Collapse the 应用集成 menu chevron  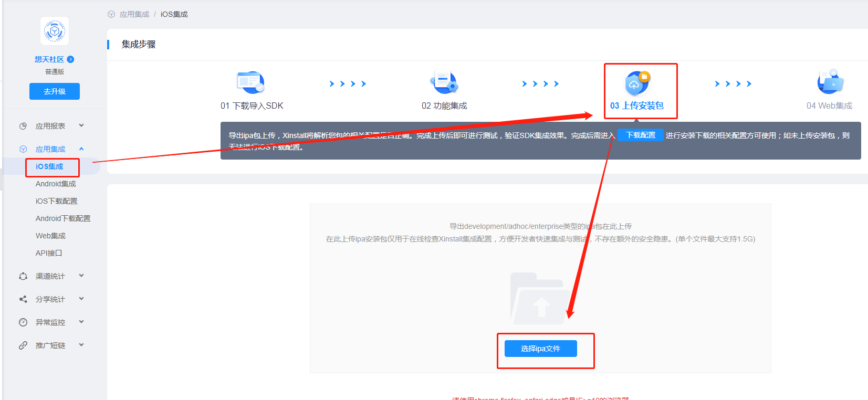[81, 149]
